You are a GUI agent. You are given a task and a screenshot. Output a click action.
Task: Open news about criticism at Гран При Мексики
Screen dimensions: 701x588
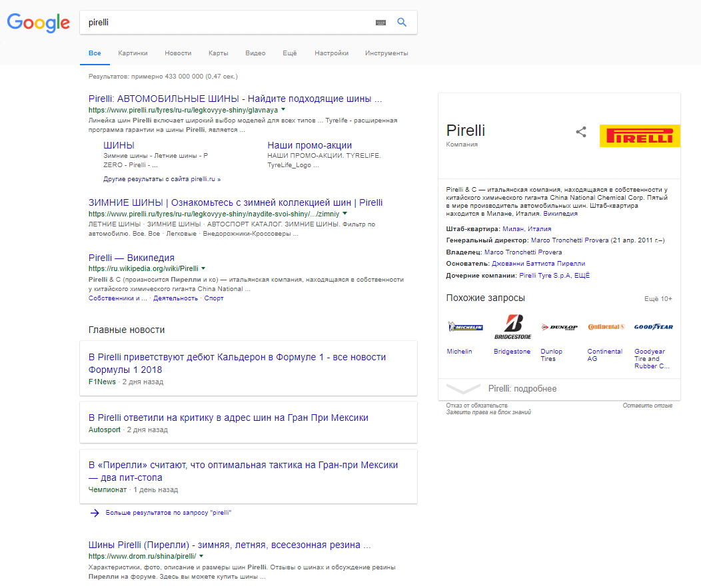pos(229,418)
